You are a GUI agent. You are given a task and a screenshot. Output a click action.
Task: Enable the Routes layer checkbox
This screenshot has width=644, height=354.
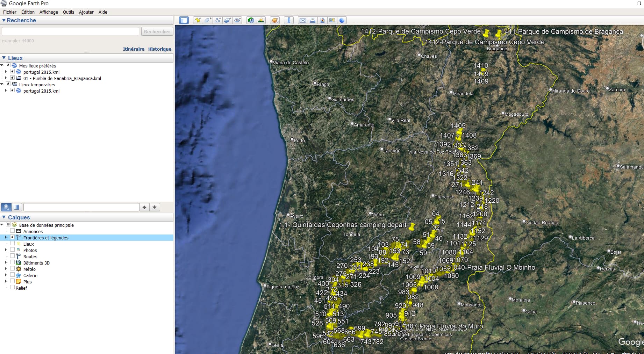point(12,256)
